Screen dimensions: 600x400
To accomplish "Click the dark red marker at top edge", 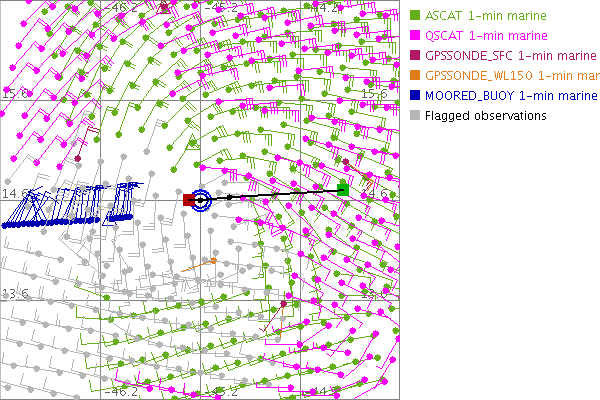I will coord(164,6).
